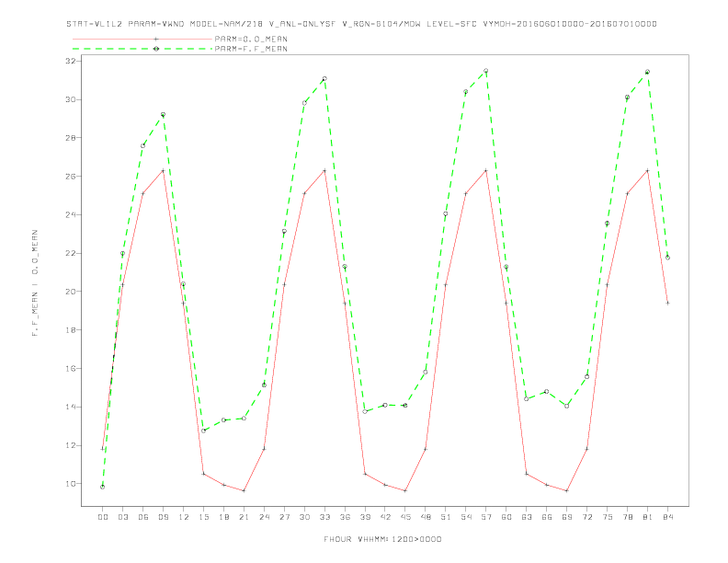Click y-axis tick label 18

(x=72, y=330)
